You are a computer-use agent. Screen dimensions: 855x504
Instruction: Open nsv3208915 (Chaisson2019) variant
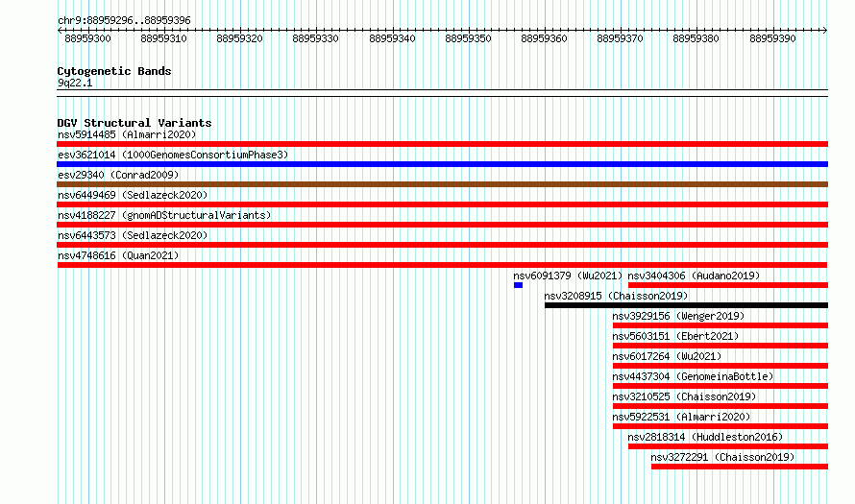616,296
